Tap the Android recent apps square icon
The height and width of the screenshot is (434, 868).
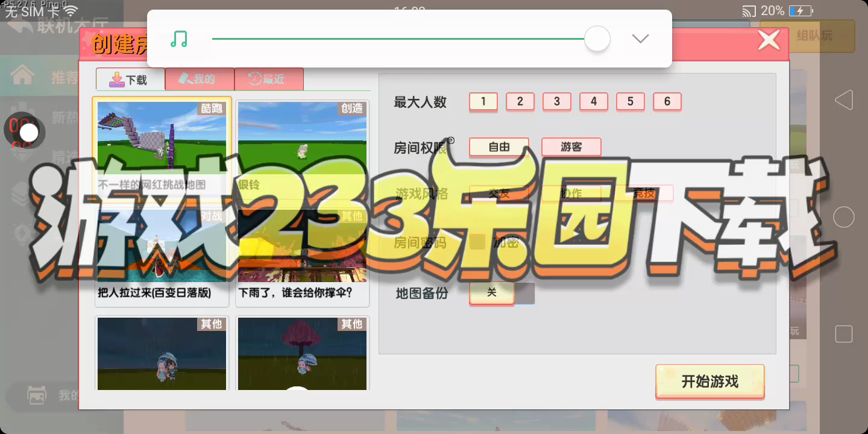(844, 334)
